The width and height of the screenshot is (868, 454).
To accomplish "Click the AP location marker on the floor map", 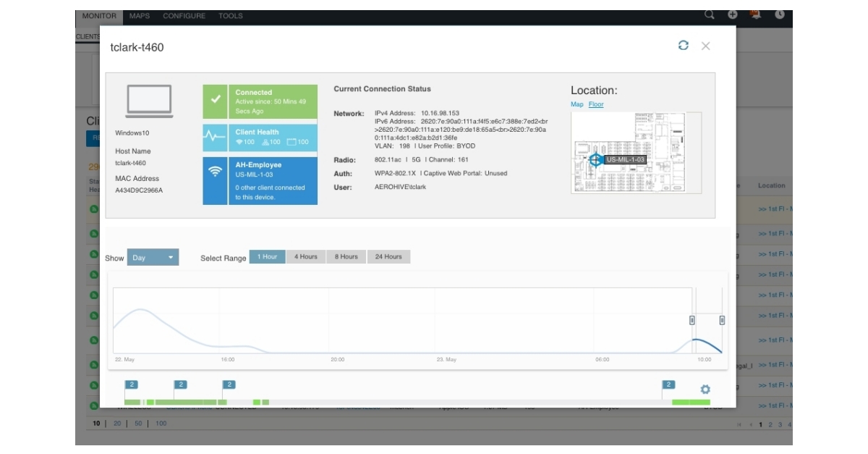I will [595, 160].
